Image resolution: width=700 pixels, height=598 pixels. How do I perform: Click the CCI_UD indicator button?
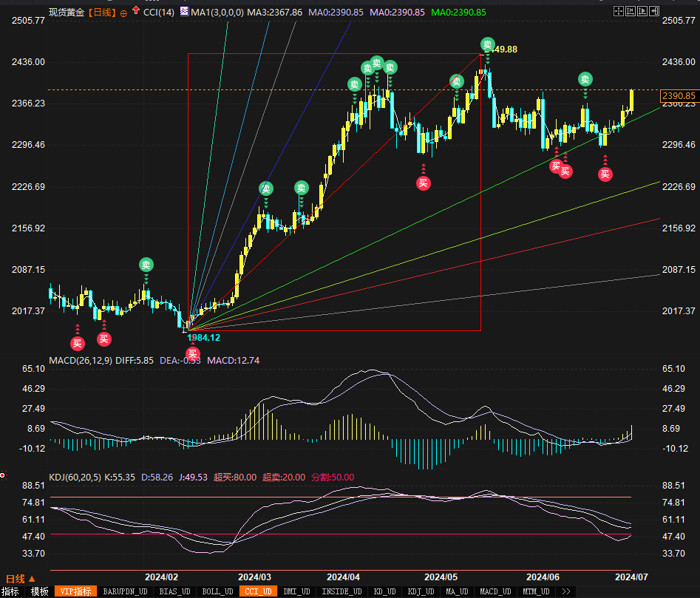257,591
